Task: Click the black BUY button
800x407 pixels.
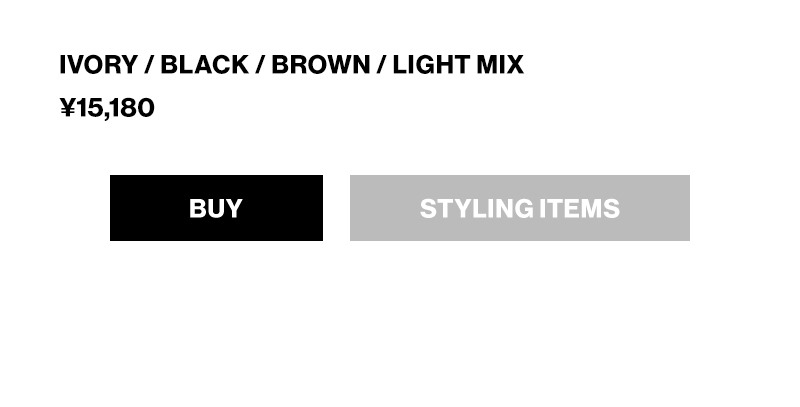Action: pyautogui.click(x=216, y=208)
